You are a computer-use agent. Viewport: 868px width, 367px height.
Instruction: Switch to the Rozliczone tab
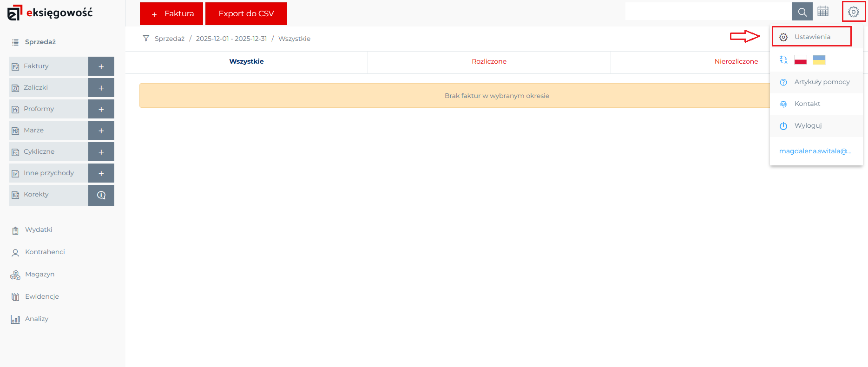(489, 62)
